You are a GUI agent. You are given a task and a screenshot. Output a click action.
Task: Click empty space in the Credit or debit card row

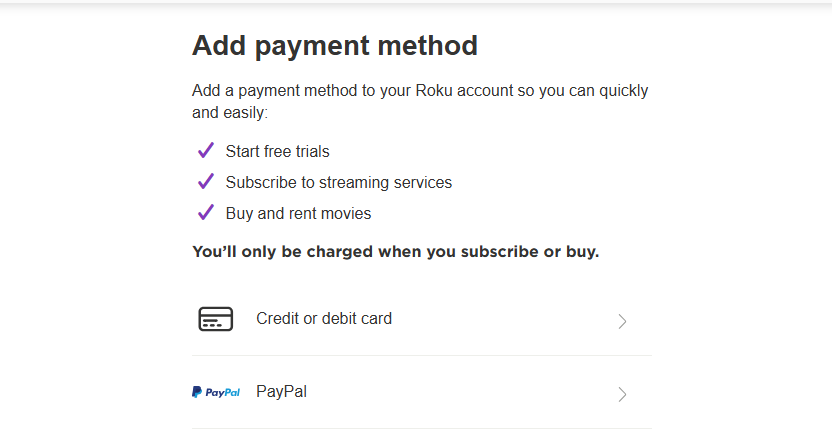pos(500,320)
